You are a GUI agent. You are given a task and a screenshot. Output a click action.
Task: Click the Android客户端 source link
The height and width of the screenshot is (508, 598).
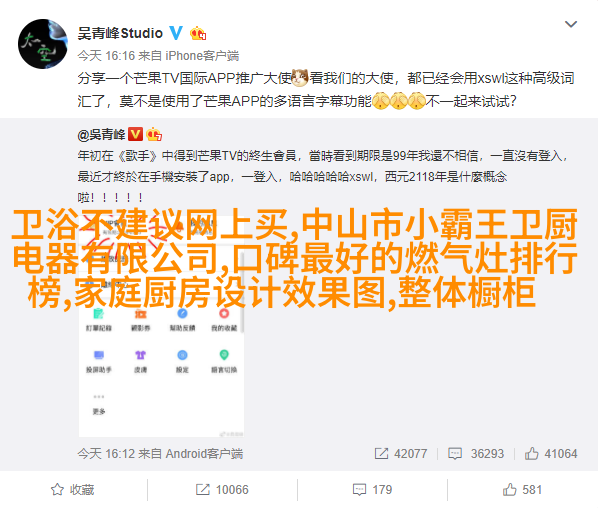[x=204, y=453]
